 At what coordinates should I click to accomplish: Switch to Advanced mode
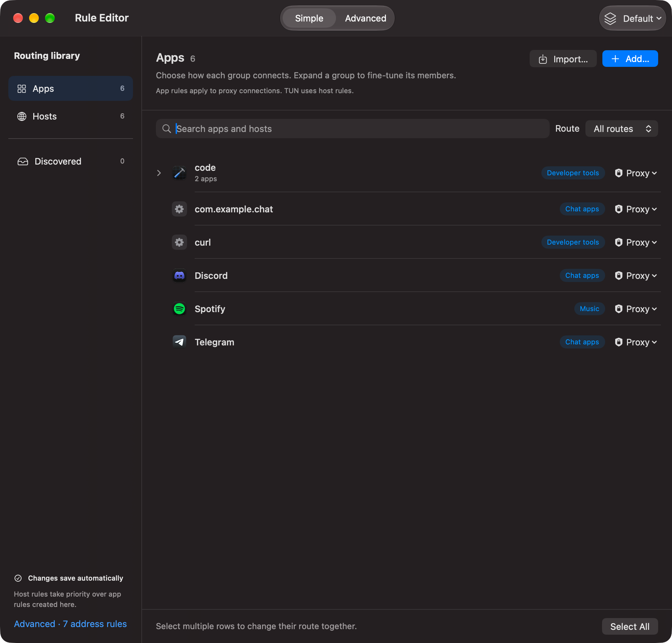(365, 18)
